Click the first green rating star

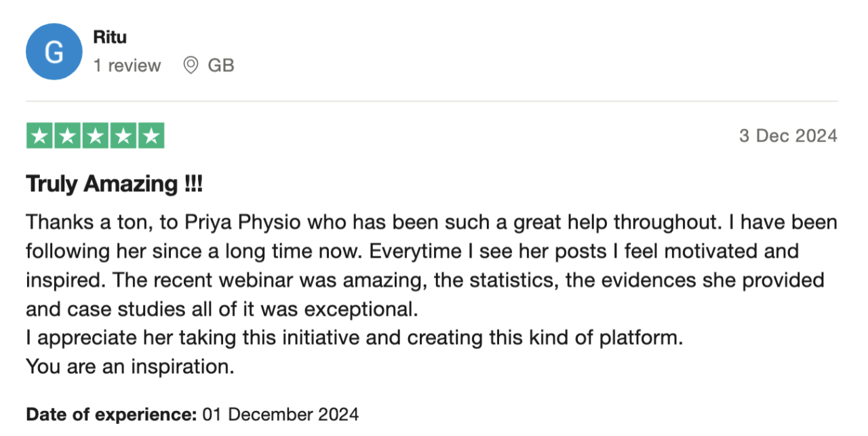[40, 136]
